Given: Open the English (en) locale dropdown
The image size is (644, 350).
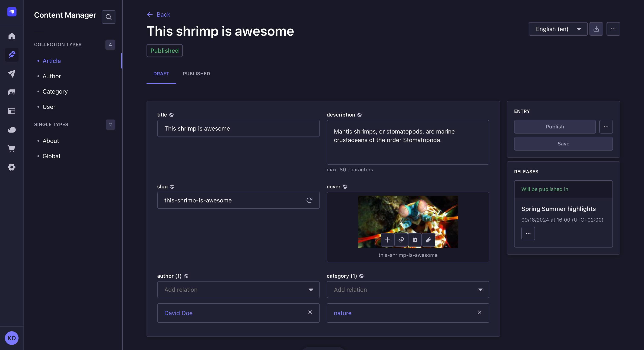Looking at the screenshot, I should [558, 29].
